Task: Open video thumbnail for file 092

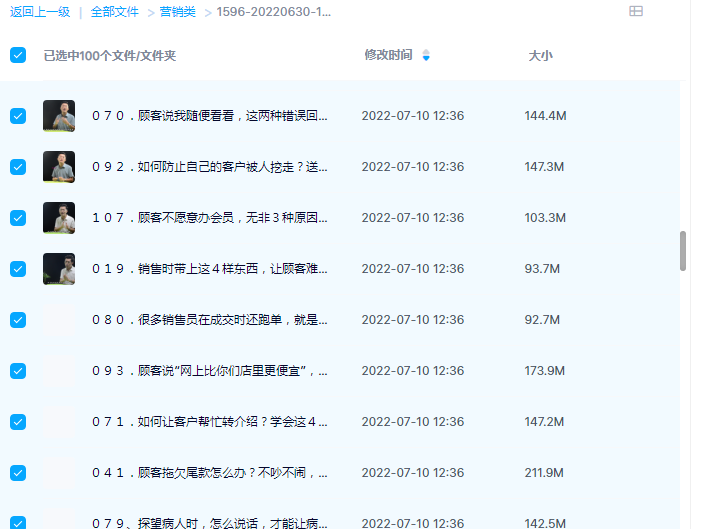Action: [59, 167]
